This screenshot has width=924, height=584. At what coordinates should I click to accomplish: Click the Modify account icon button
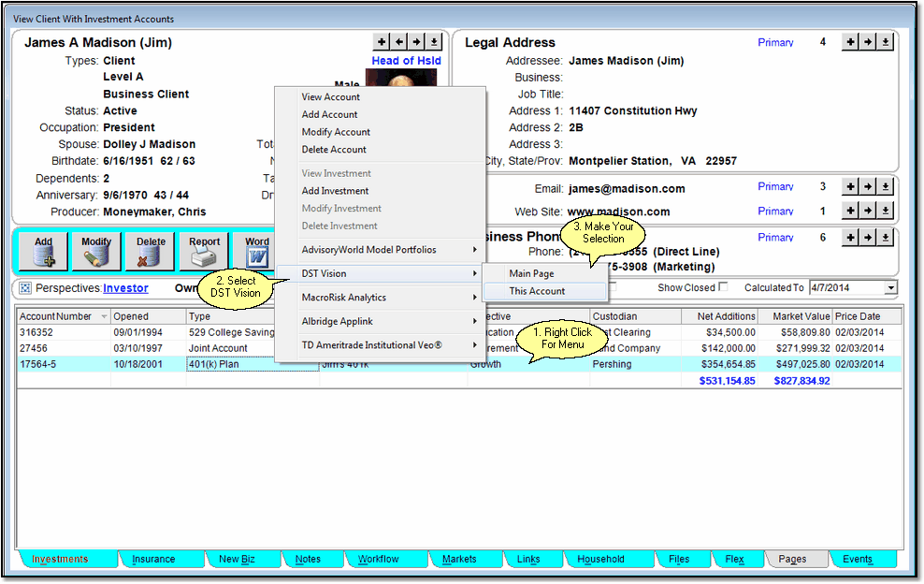(96, 253)
